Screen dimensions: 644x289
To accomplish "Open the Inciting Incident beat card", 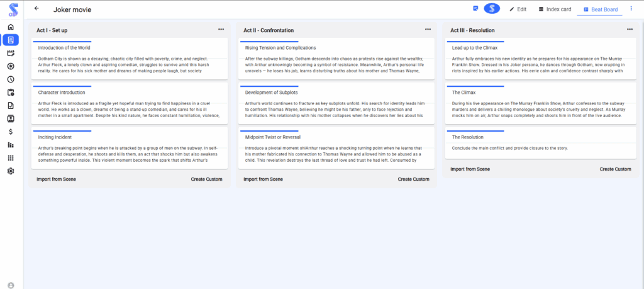I will pos(130,148).
